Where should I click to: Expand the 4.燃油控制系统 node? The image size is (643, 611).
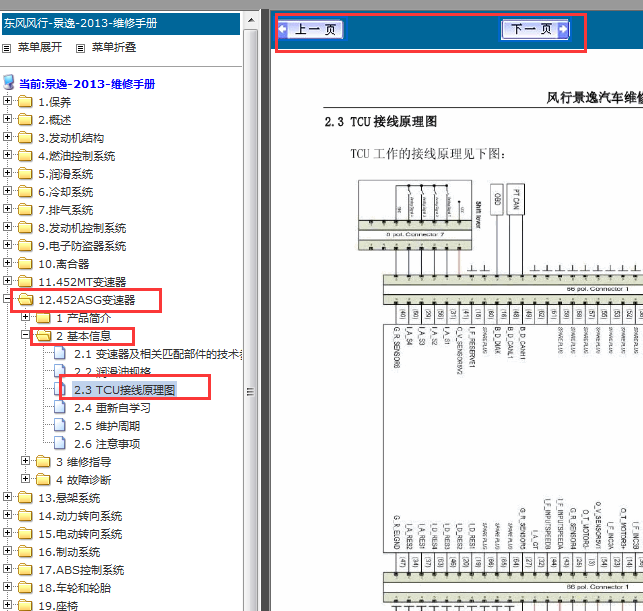[7, 154]
